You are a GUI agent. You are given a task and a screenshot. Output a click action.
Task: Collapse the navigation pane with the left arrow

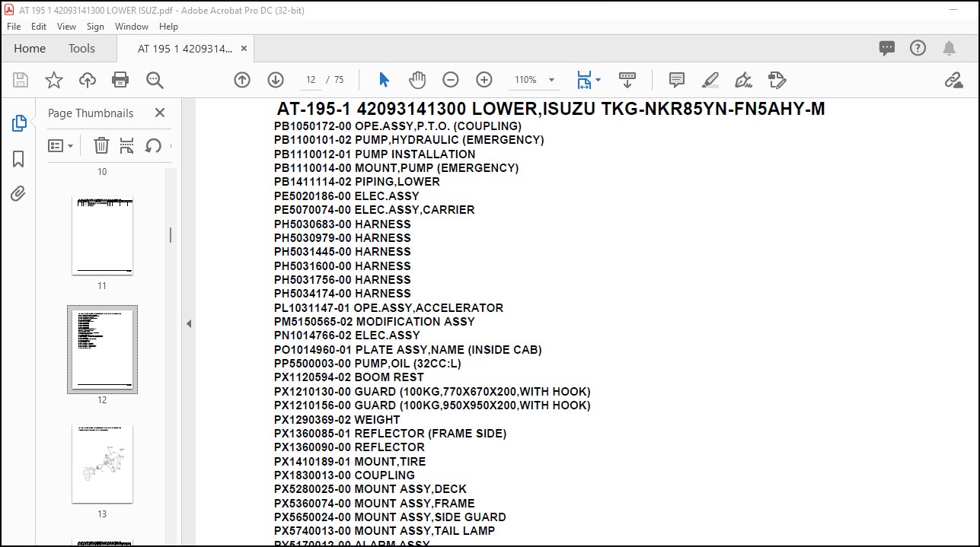189,323
